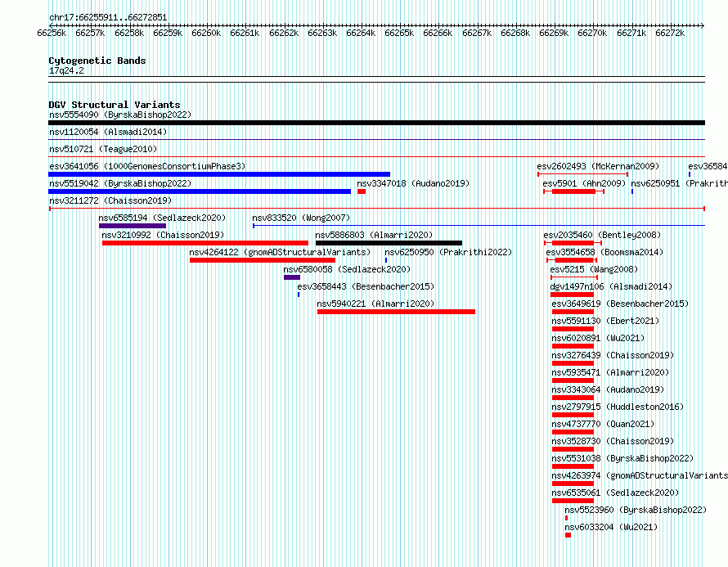
Task: Select red nsv5940221 variant bar
Action: (396, 312)
